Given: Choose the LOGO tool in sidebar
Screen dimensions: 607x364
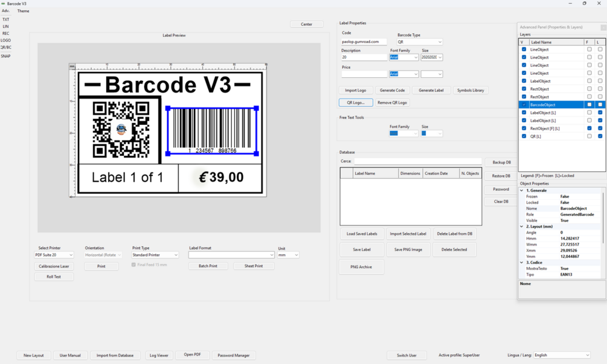Looking at the screenshot, I should (6, 40).
